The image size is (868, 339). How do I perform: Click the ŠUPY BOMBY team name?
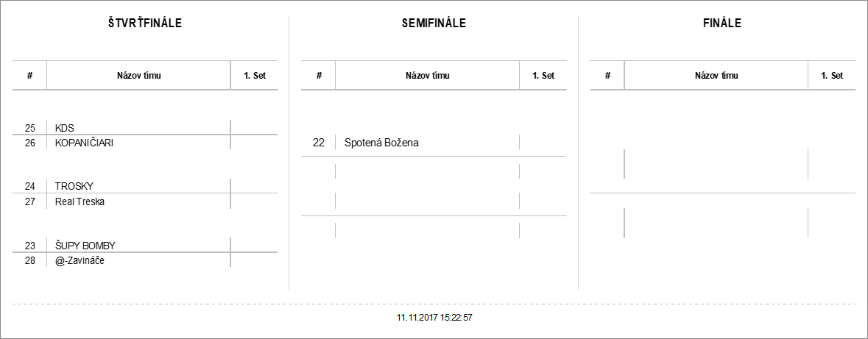[85, 245]
